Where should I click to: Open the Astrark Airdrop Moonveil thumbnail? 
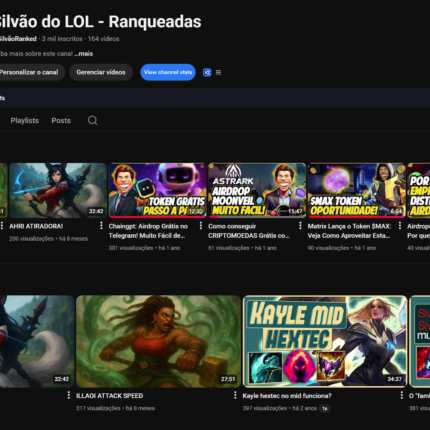[257, 190]
